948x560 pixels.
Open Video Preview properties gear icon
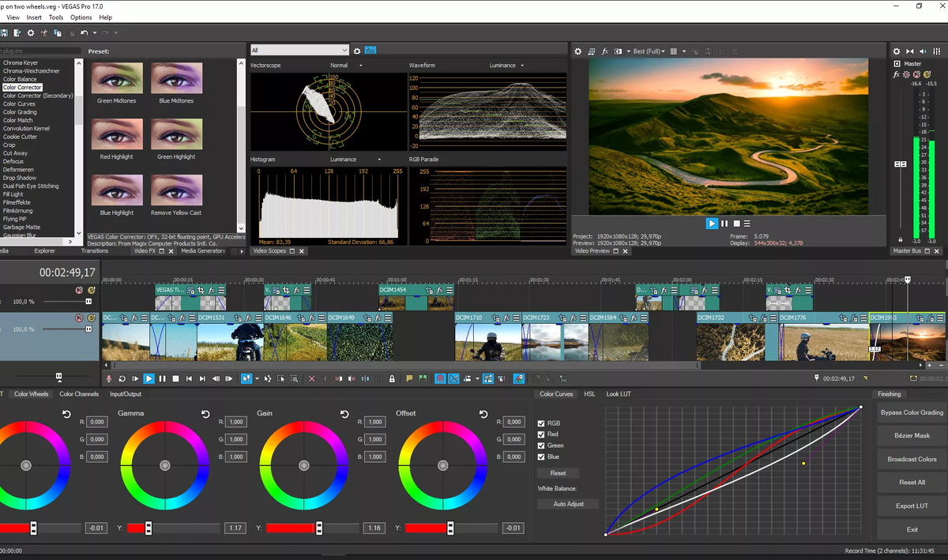click(x=578, y=51)
